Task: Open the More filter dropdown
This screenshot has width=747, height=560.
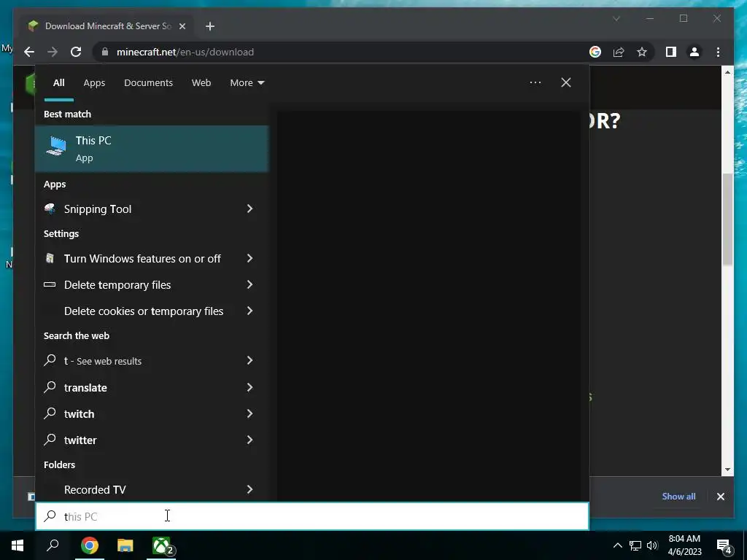Action: click(247, 83)
